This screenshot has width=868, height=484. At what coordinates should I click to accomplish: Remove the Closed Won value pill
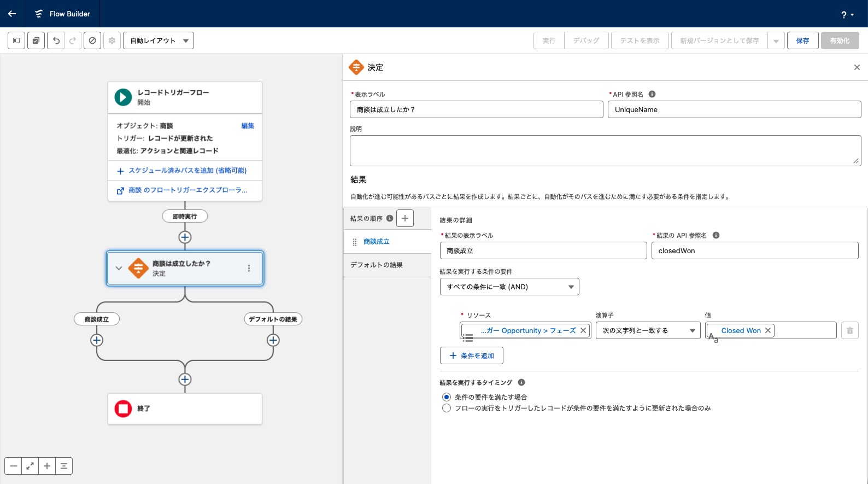point(768,330)
